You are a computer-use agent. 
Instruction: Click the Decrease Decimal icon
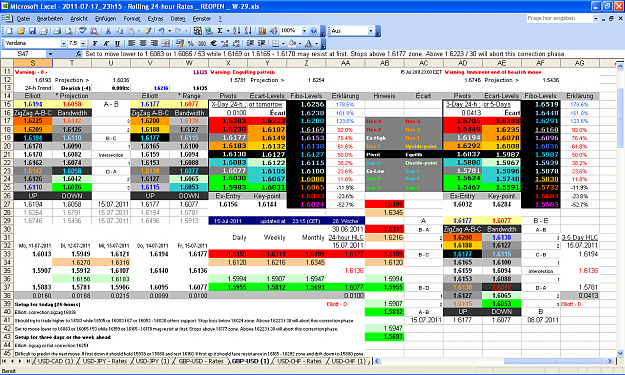click(236, 43)
